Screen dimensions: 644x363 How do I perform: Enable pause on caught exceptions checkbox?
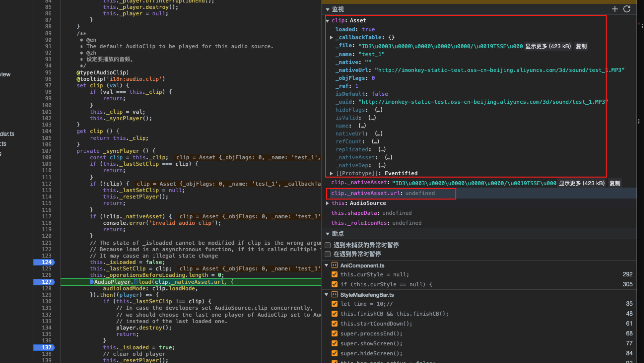point(328,254)
